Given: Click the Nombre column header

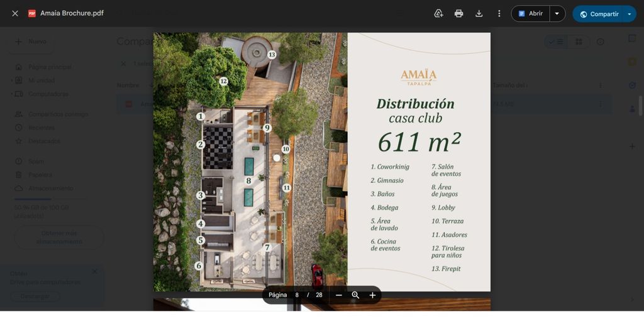Looking at the screenshot, I should (x=127, y=85).
